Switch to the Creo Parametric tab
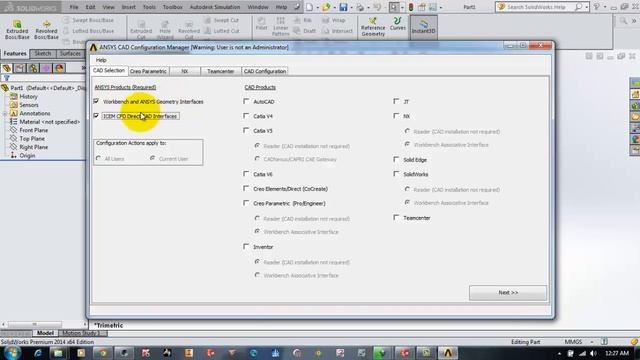This screenshot has width=640, height=360. (148, 71)
